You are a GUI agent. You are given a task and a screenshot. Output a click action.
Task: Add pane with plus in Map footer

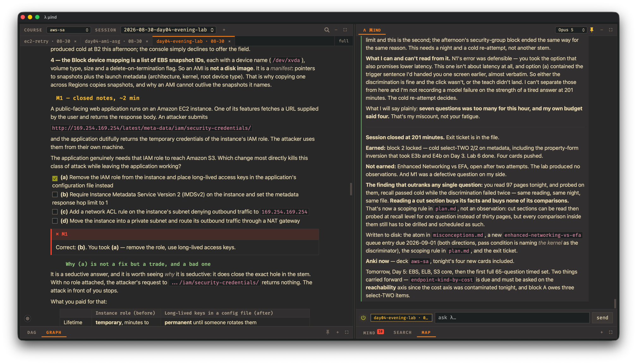pyautogui.click(x=602, y=332)
